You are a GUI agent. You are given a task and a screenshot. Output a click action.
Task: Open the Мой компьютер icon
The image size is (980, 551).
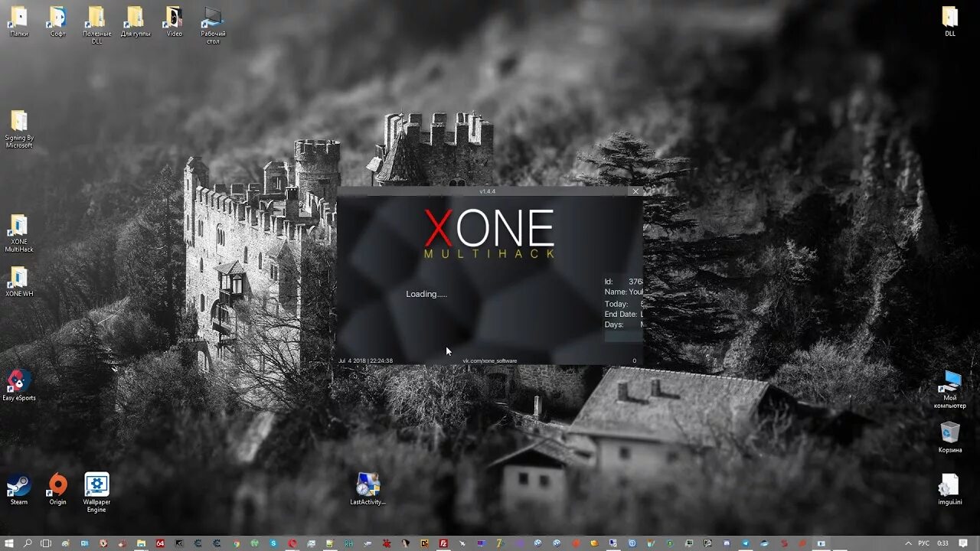(x=949, y=390)
